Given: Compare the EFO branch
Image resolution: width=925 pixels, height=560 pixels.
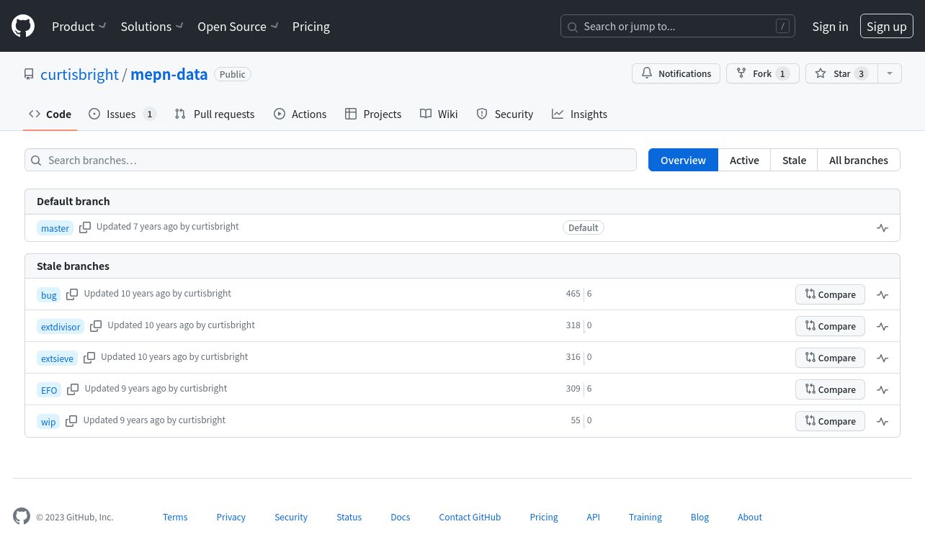Looking at the screenshot, I should click(830, 389).
